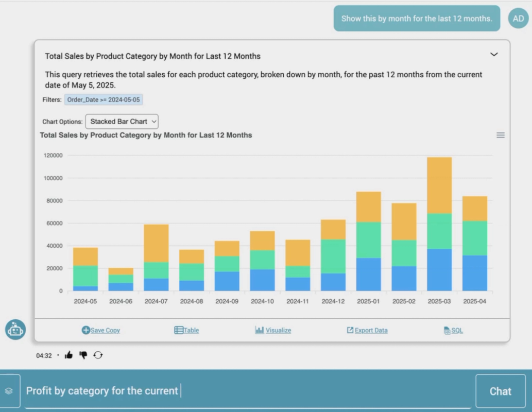Click the SQL file icon
Image resolution: width=532 pixels, height=412 pixels.
tap(447, 330)
